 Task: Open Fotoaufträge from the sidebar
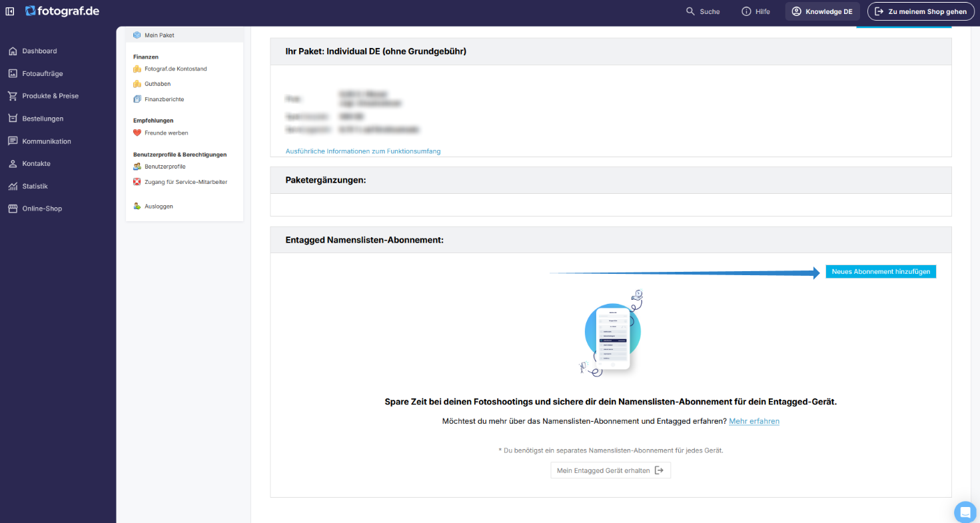(x=42, y=73)
